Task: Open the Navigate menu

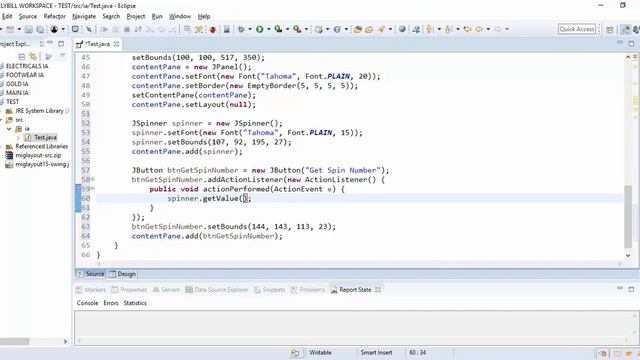Action: [x=84, y=16]
